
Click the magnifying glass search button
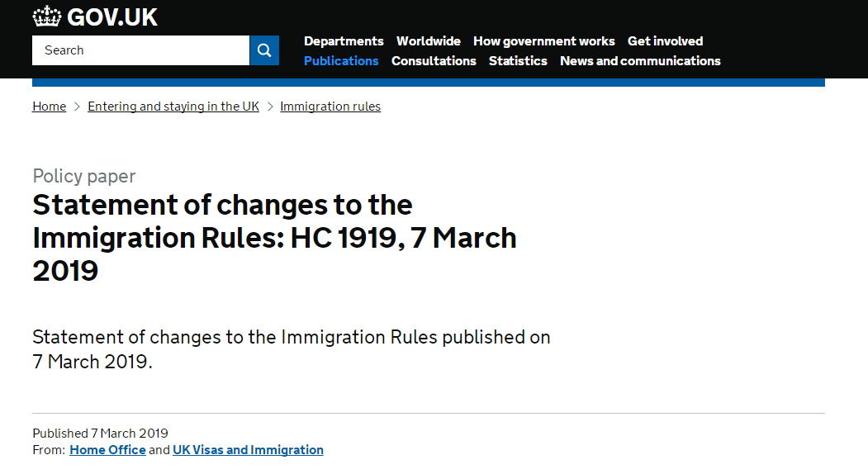coord(264,50)
